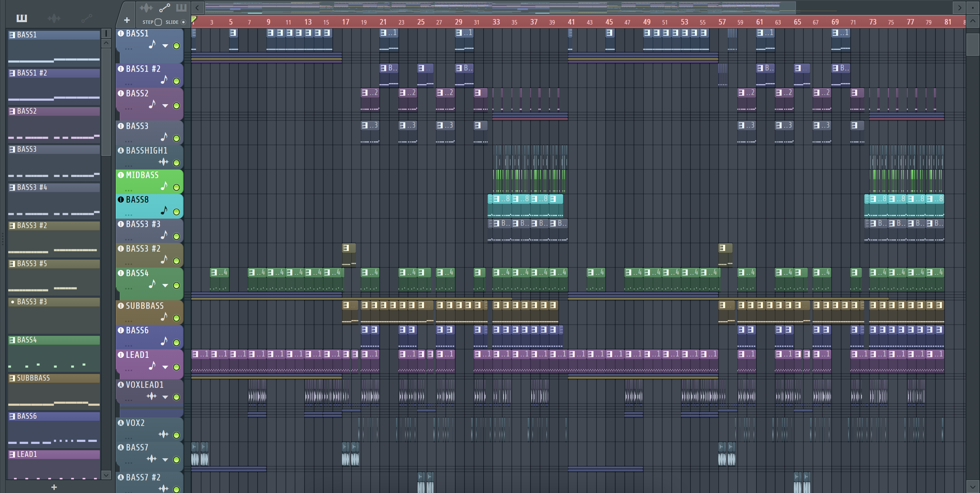980x493 pixels.
Task: Click the note icon on BASS3 track
Action: point(164,137)
